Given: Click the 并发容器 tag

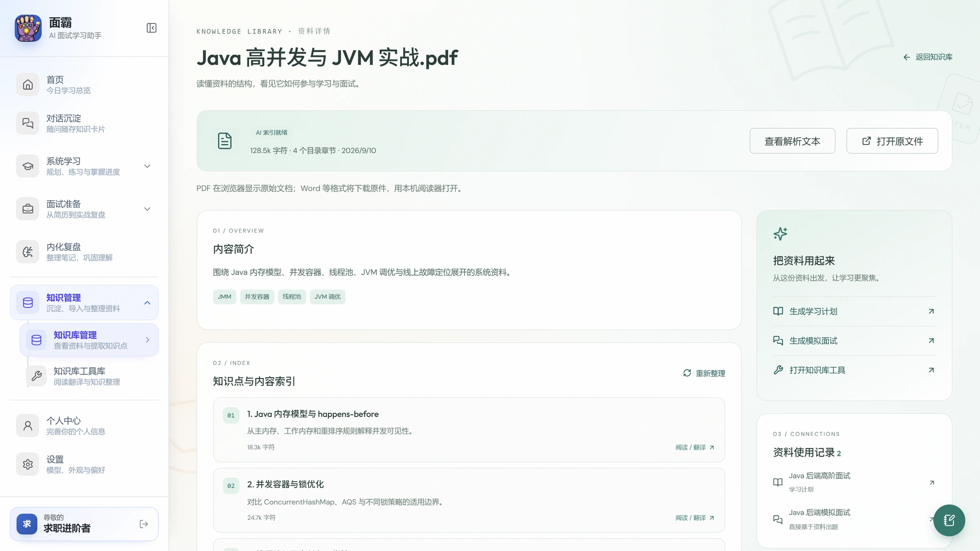Looking at the screenshot, I should 257,297.
